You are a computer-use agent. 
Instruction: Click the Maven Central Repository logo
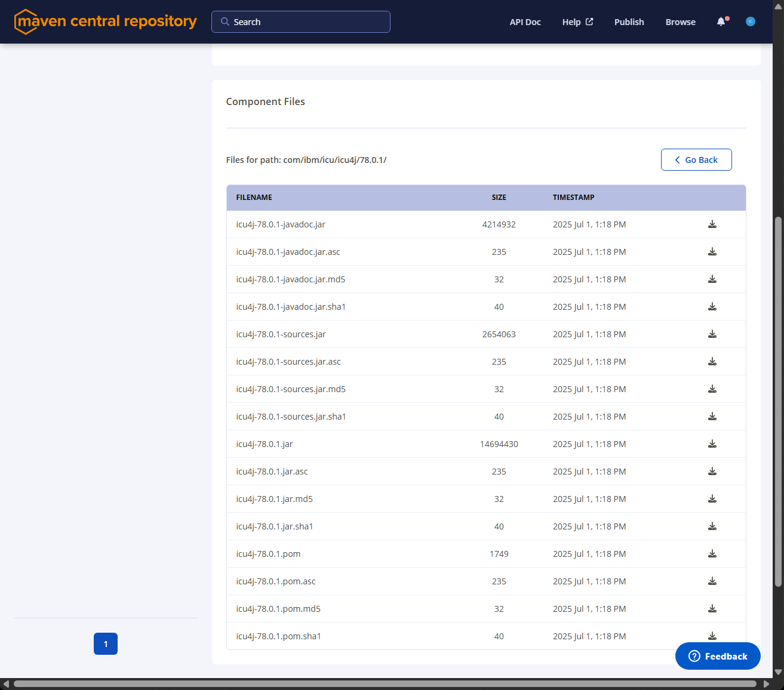point(106,21)
